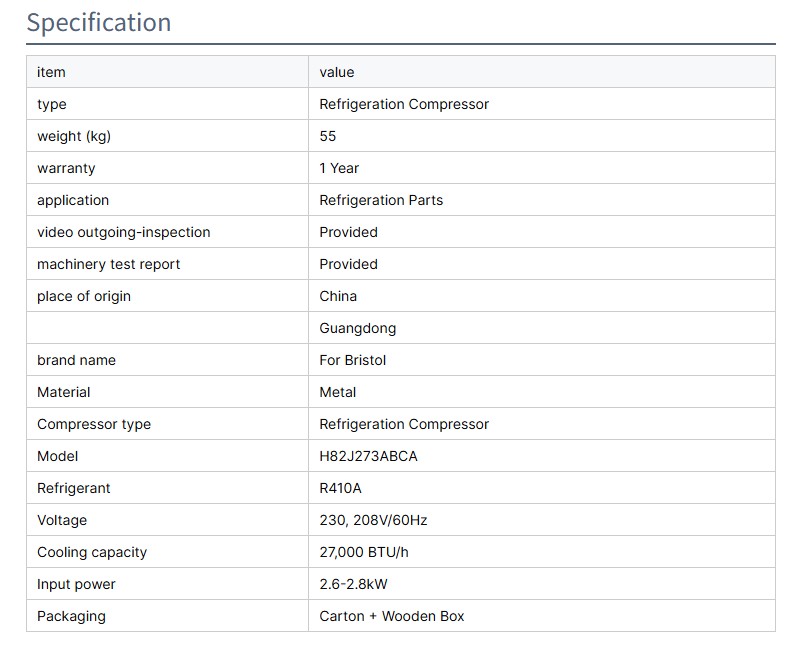Click the value column header
791x648 pixels.
pos(337,72)
